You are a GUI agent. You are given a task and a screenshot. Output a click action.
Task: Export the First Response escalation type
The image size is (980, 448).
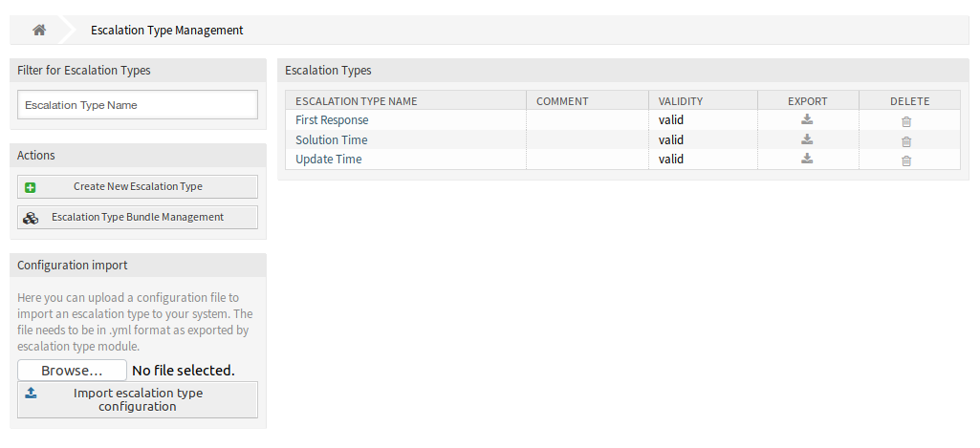(x=807, y=119)
